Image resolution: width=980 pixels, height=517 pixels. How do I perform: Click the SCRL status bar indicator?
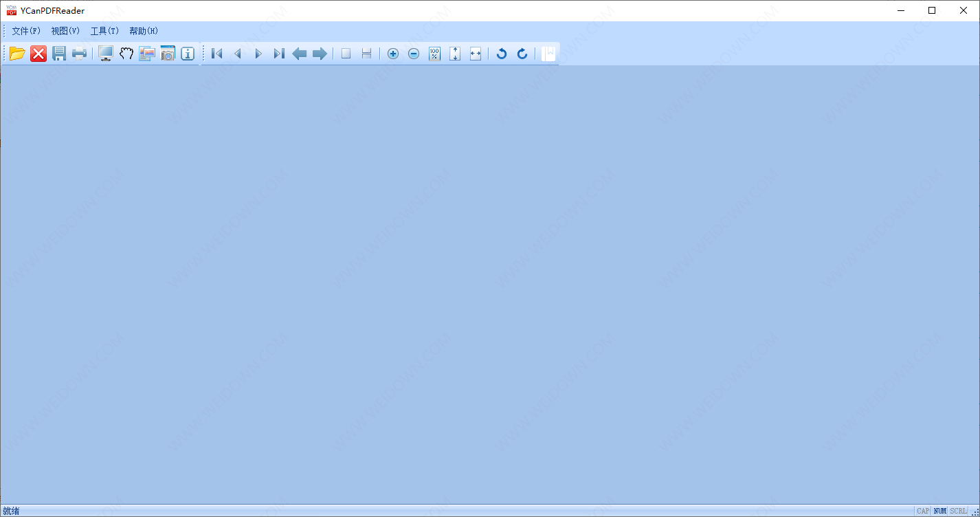pos(958,511)
